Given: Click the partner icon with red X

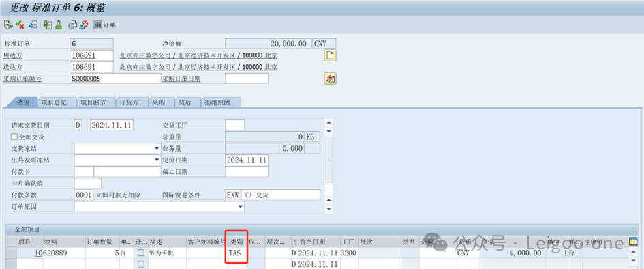Looking at the screenshot, I should pyautogui.click(x=83, y=25).
